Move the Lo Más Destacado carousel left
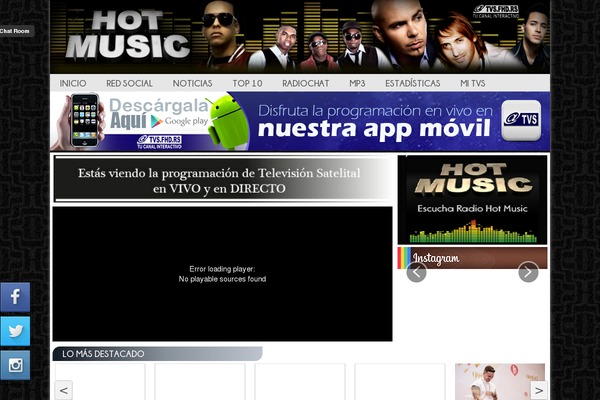 tap(64, 390)
